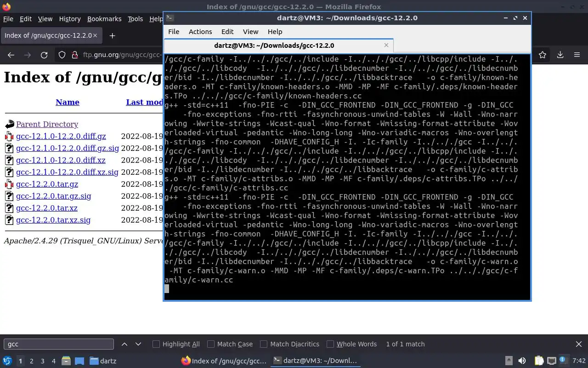
Task: Sort listing by Last modified header
Action: [144, 102]
